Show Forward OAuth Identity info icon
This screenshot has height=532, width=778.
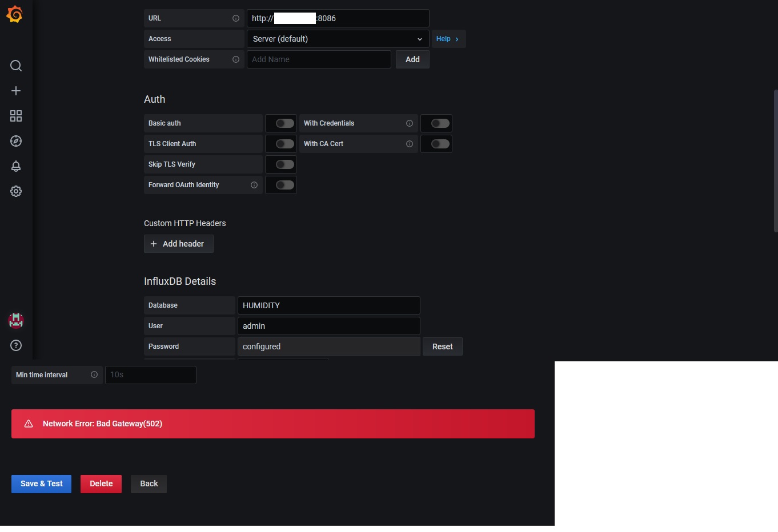point(254,185)
